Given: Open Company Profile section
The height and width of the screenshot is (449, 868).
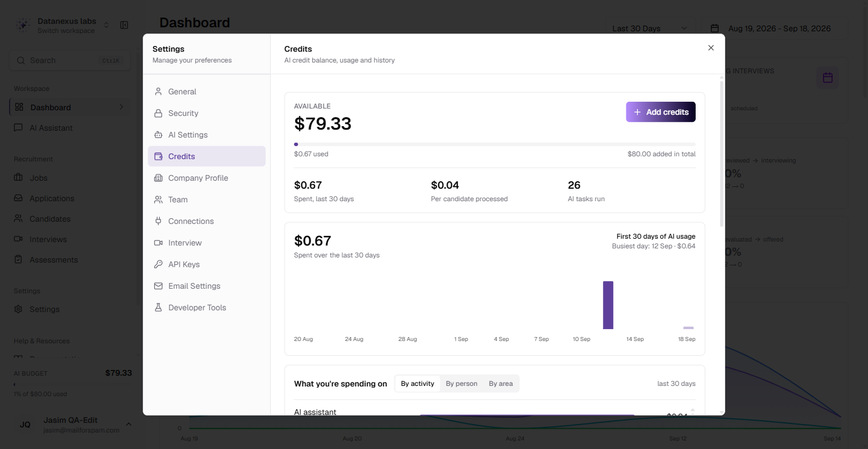Looking at the screenshot, I should point(206,178).
